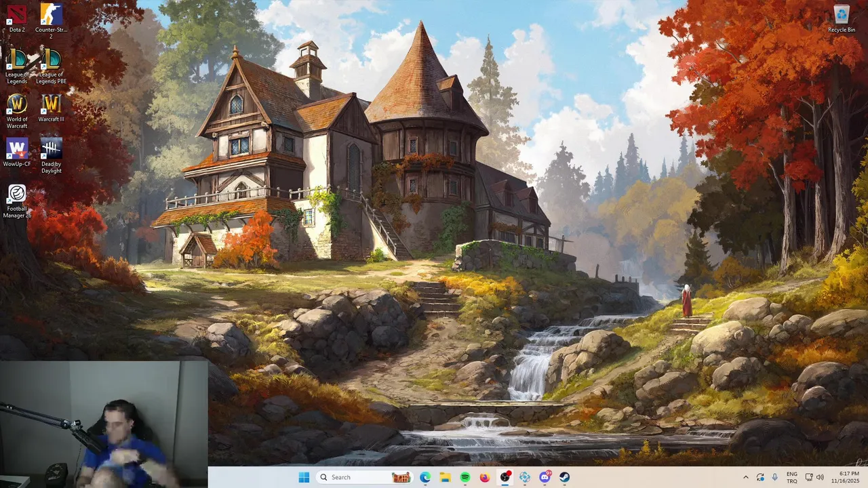This screenshot has width=868, height=488.
Task: Show hidden system tray icons
Action: click(746, 477)
